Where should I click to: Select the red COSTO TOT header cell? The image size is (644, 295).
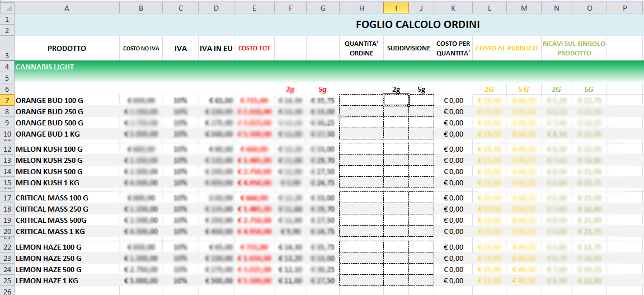[x=254, y=49]
